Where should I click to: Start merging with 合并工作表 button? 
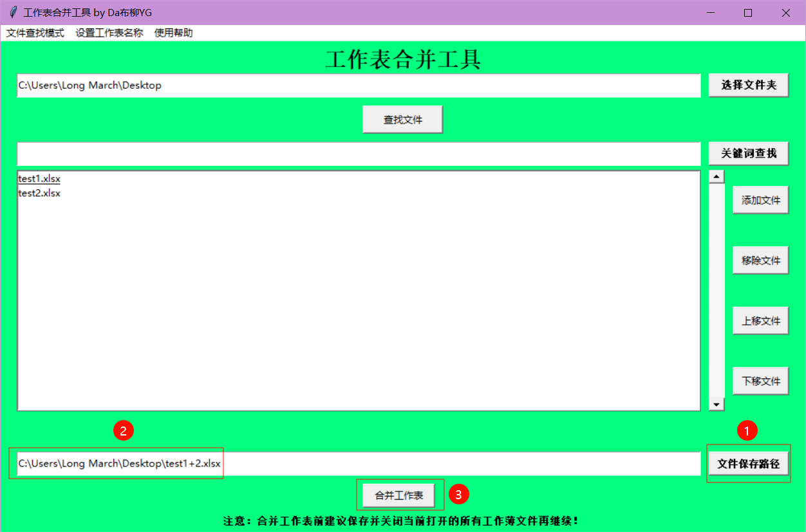(x=399, y=495)
